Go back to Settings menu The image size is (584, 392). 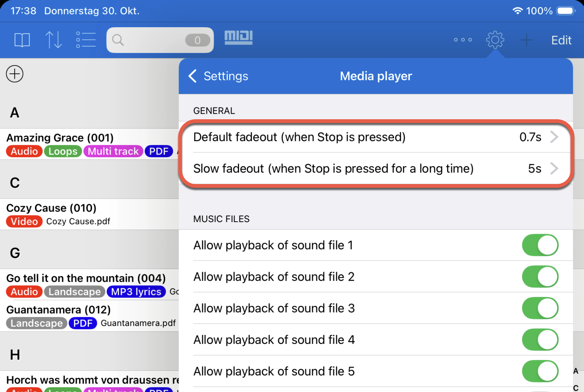(x=219, y=76)
